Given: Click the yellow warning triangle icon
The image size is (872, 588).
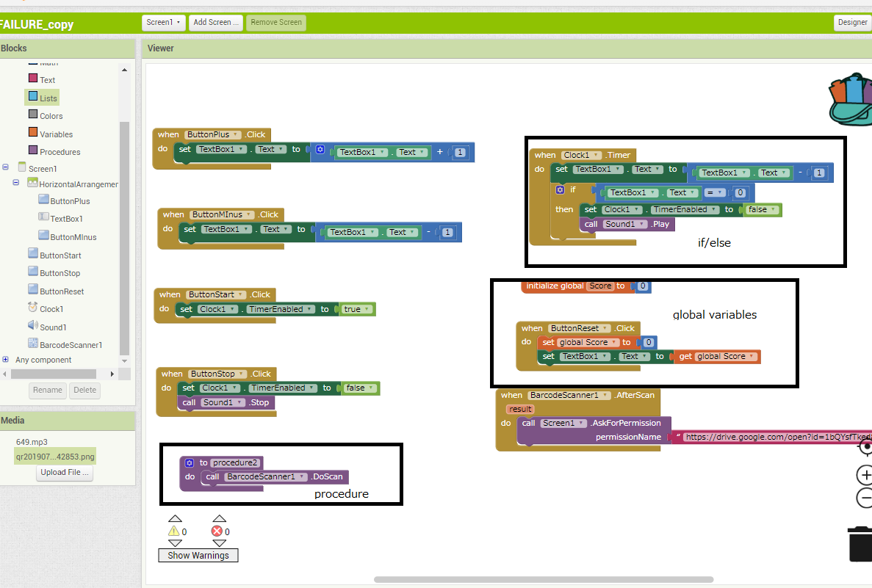Looking at the screenshot, I should pyautogui.click(x=174, y=531).
